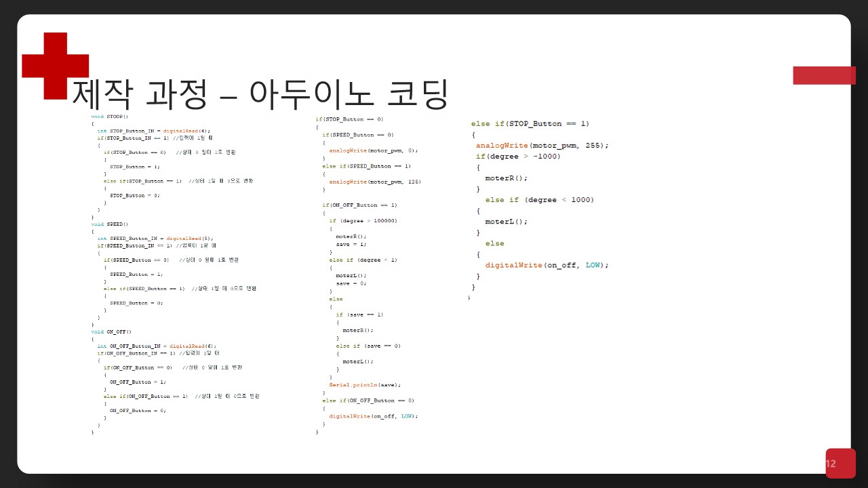
Task: Click the void ON_OFF() function declaration
Action: coord(111,331)
